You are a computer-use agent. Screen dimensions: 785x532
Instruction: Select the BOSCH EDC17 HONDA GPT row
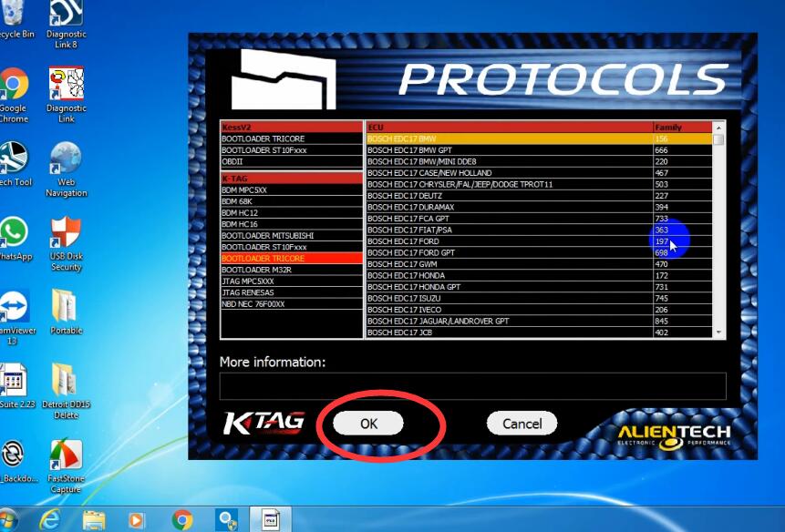click(x=539, y=287)
